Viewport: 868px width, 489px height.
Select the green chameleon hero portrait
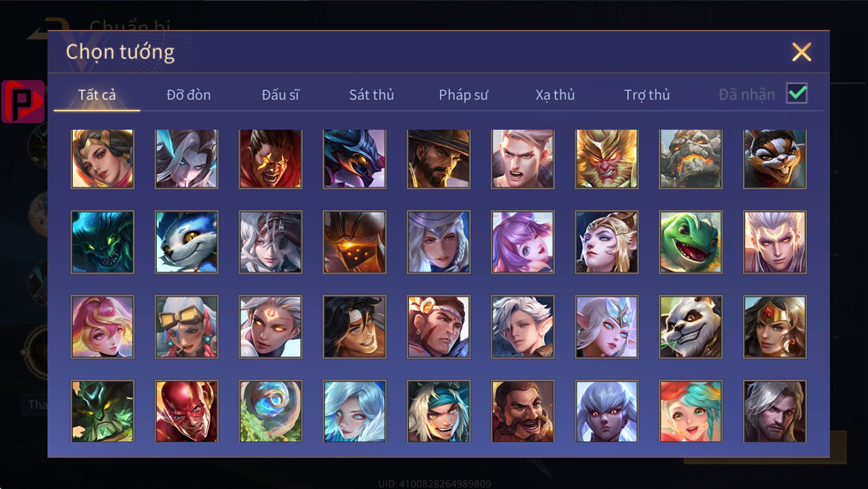point(691,242)
